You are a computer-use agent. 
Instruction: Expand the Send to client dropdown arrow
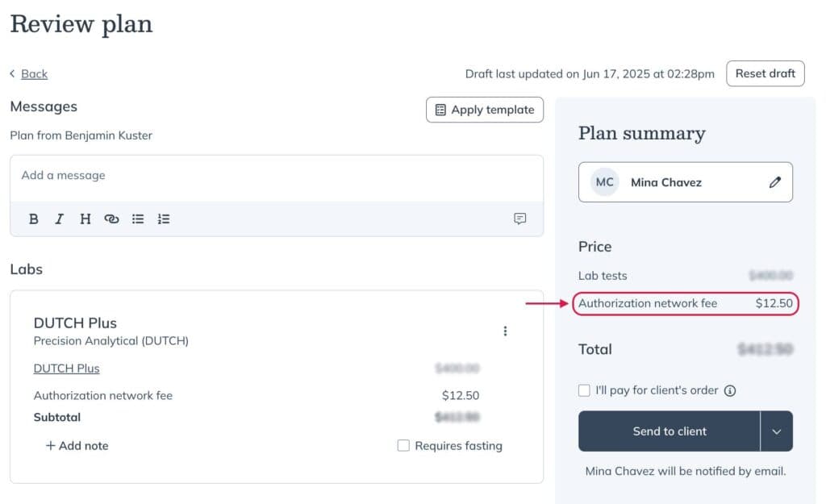[x=777, y=431]
